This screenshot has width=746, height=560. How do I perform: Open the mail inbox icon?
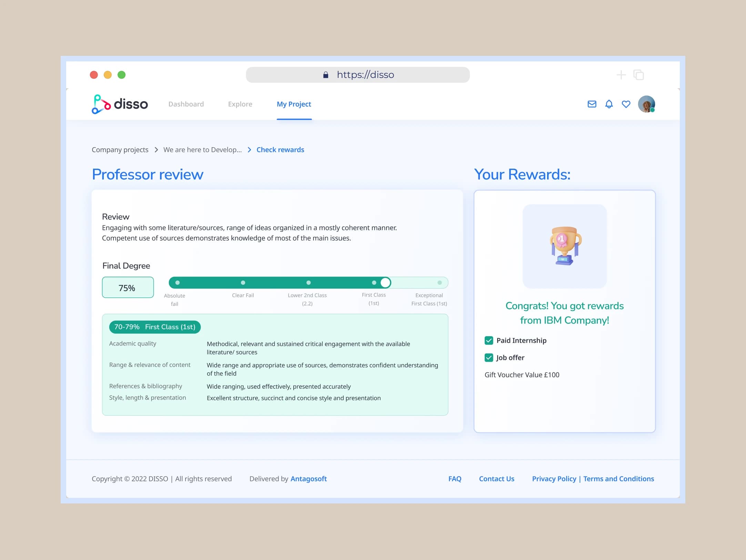click(592, 104)
